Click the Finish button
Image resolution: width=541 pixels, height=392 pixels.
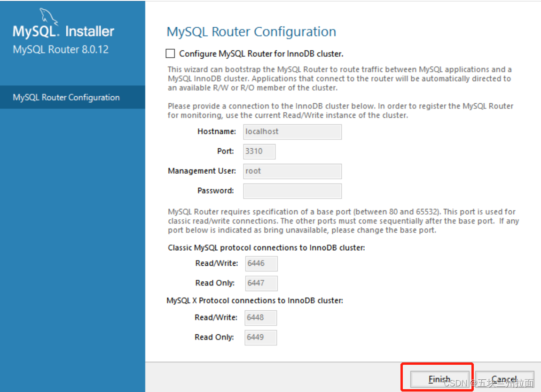[x=439, y=379]
